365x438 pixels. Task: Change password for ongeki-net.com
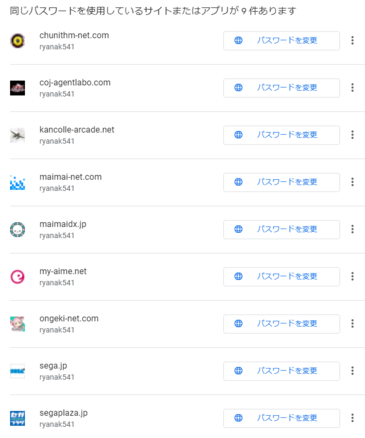282,324
